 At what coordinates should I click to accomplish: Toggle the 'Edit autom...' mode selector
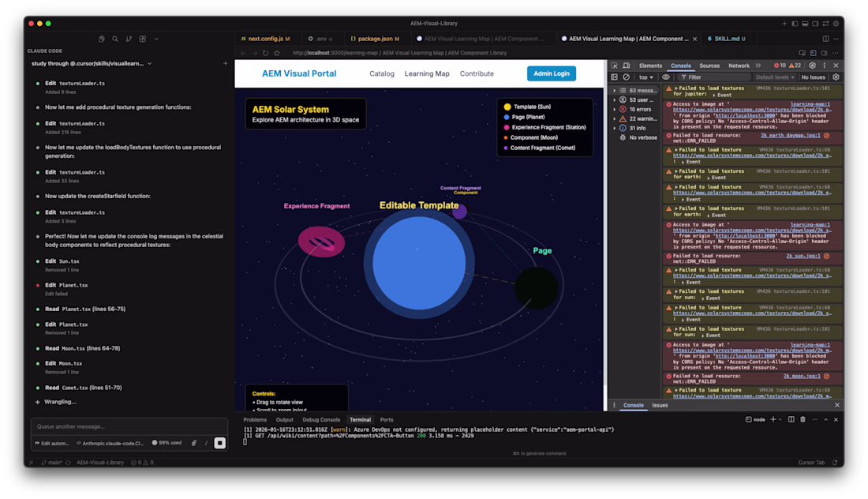pyautogui.click(x=52, y=443)
